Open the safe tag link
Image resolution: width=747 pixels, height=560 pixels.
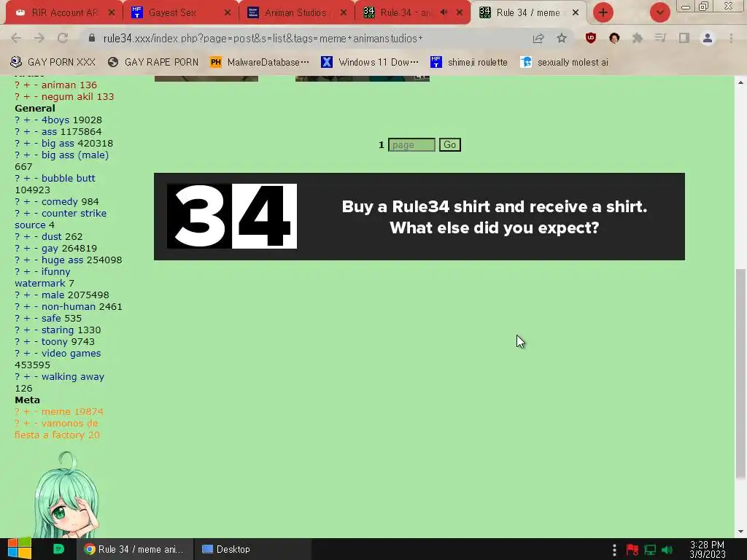coord(51,318)
